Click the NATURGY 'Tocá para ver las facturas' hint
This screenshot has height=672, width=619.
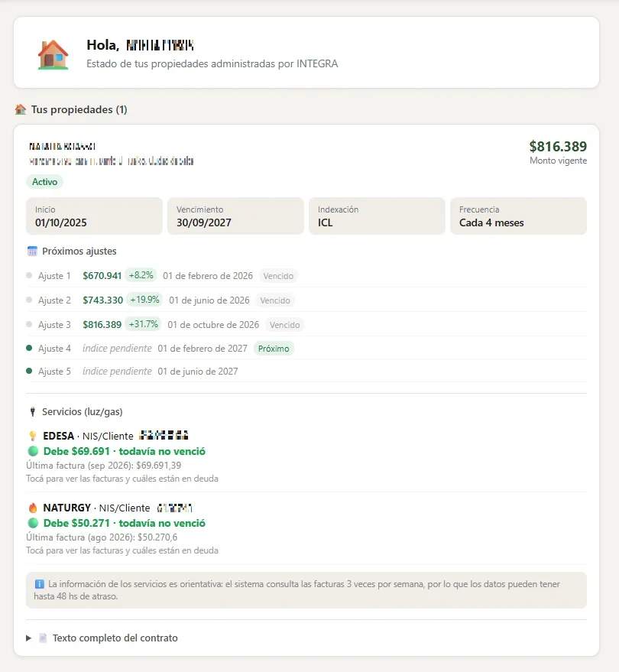[x=122, y=550]
